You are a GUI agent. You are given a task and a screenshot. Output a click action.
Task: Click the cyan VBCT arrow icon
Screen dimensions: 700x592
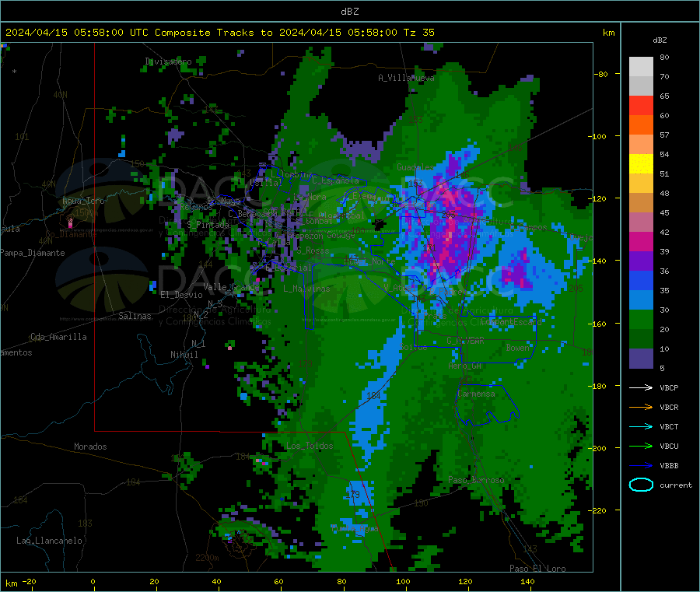(641, 427)
